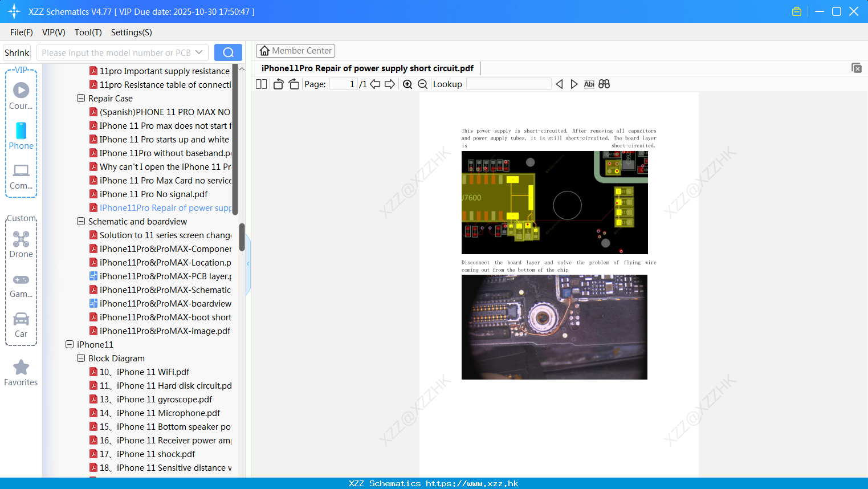This screenshot has height=489, width=868.
Task: Collapse the Repair Case folder
Action: pyautogui.click(x=81, y=98)
